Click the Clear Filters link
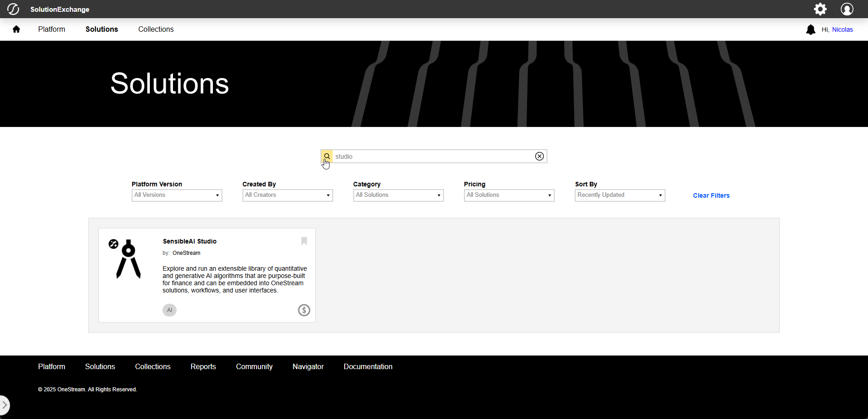 711,195
